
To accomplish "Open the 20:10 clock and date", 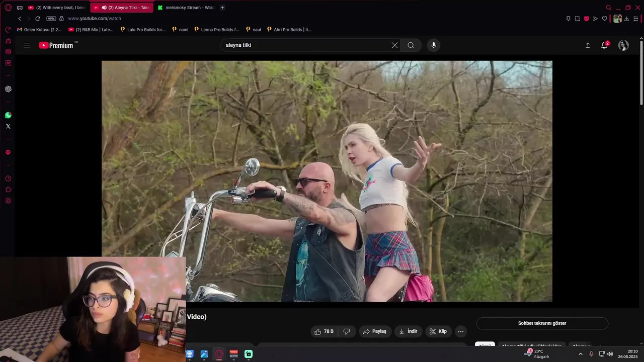I will pos(628,354).
